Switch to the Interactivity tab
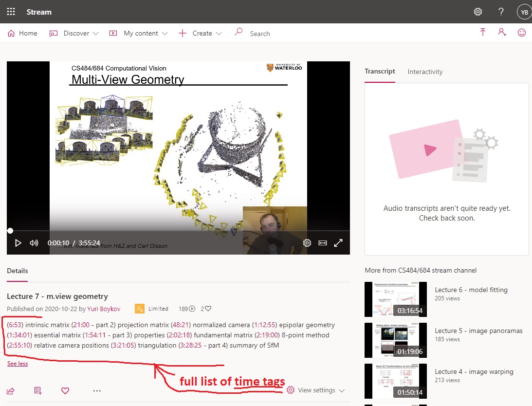532x406 pixels. click(x=425, y=72)
